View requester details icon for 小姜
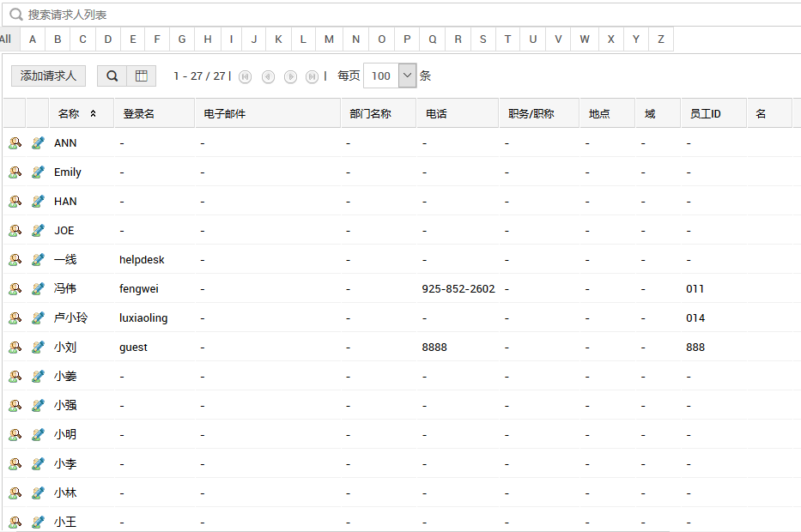This screenshot has height=532, width=801. click(x=15, y=377)
